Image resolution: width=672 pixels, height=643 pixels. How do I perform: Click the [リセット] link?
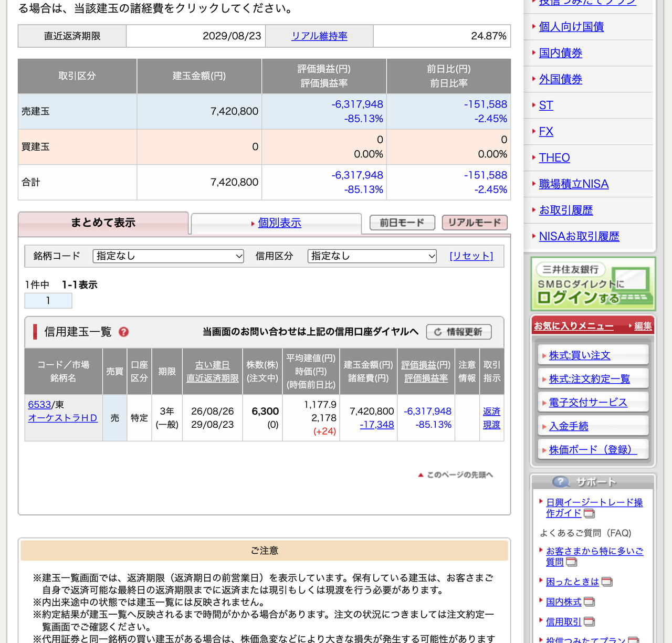[x=471, y=256]
